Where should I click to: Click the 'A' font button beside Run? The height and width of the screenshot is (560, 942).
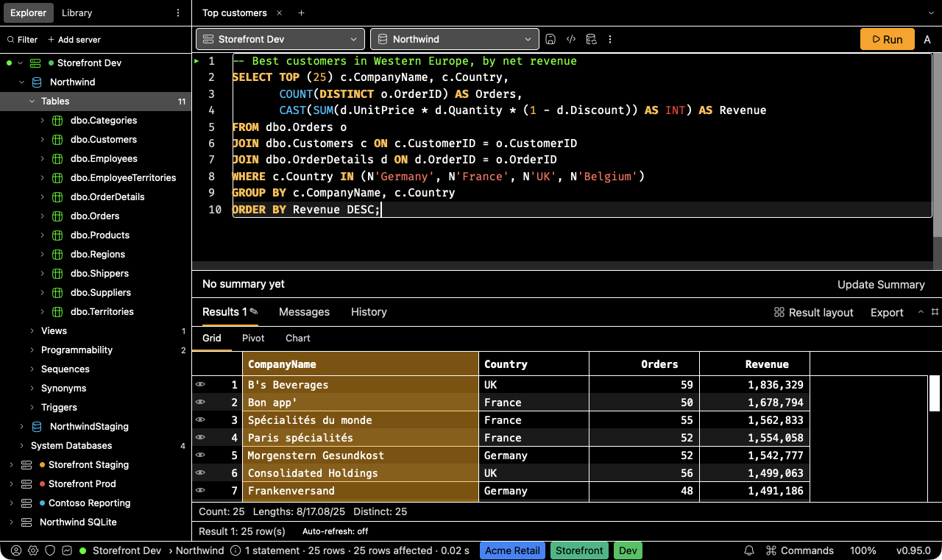click(927, 39)
